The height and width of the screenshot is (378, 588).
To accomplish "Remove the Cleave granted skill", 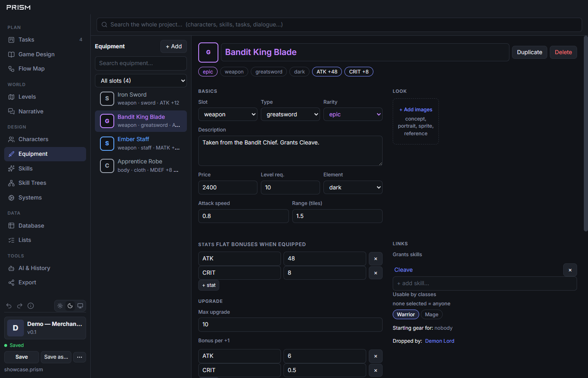I will pyautogui.click(x=570, y=270).
